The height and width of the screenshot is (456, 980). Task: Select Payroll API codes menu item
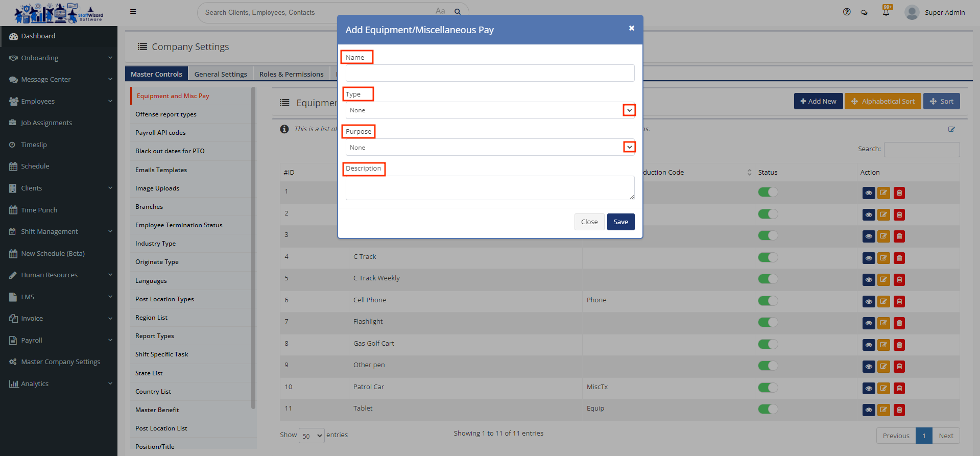[160, 133]
